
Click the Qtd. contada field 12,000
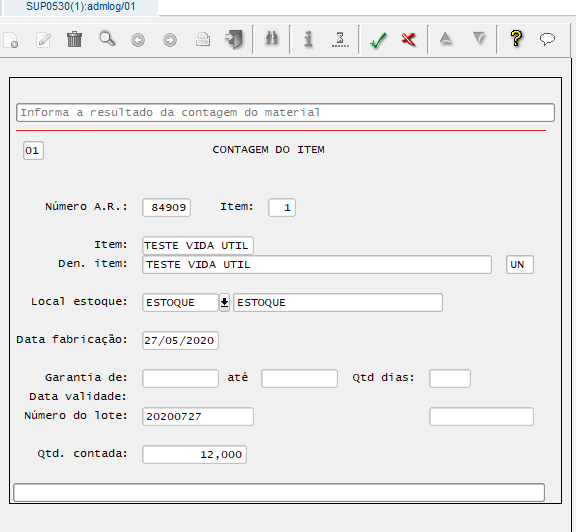tap(194, 454)
